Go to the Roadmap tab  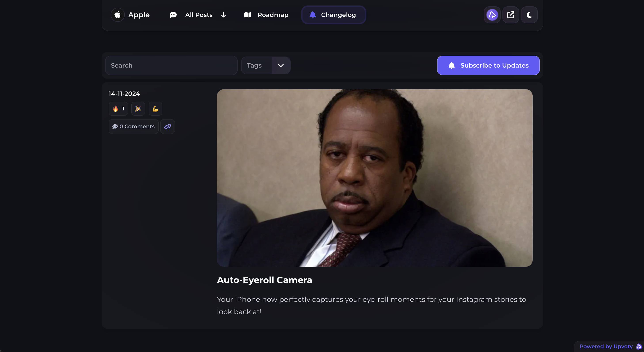266,15
